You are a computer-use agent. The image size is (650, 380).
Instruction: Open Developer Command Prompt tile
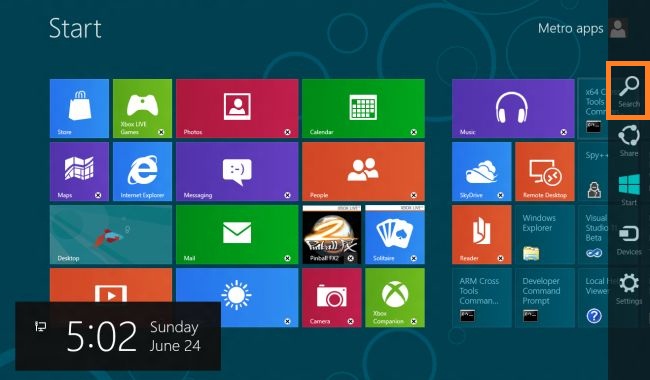pyautogui.click(x=545, y=298)
